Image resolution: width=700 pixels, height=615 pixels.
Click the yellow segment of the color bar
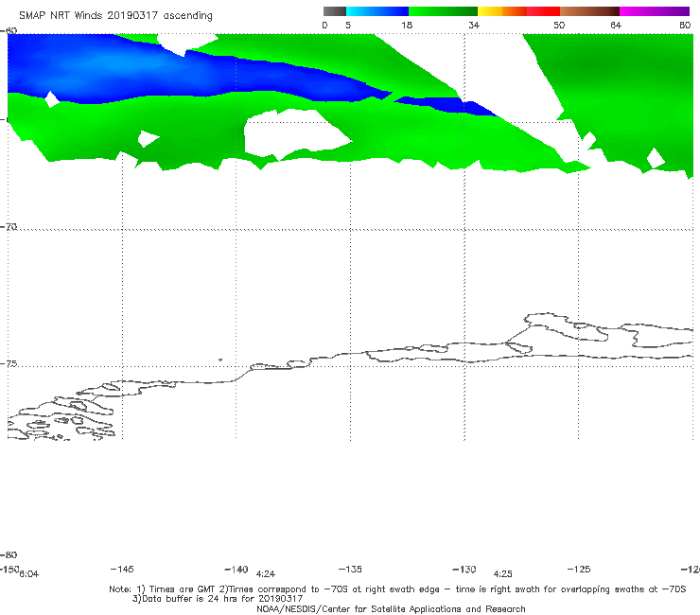pyautogui.click(x=490, y=11)
